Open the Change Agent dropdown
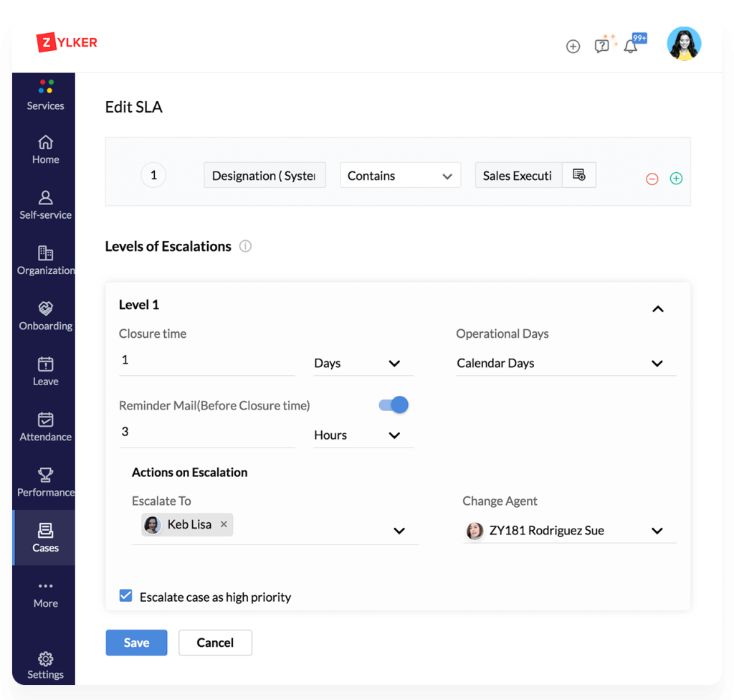 point(570,531)
